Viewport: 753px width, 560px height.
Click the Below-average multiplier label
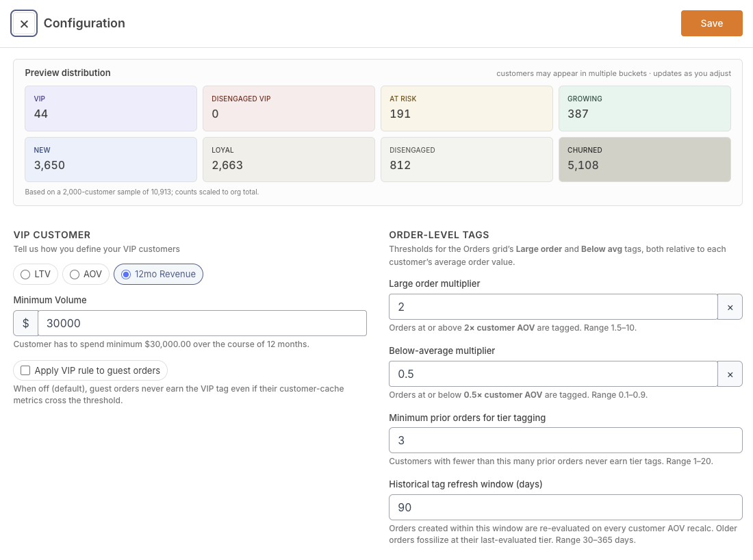click(442, 351)
